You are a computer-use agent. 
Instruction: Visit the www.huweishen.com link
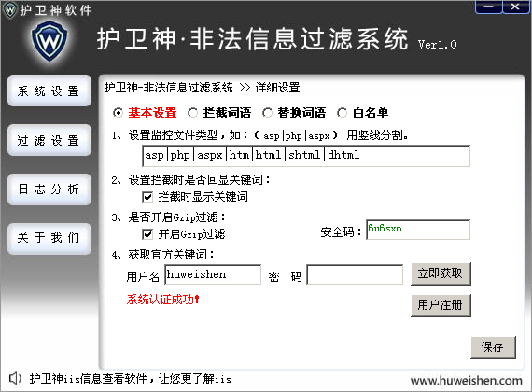click(x=466, y=381)
